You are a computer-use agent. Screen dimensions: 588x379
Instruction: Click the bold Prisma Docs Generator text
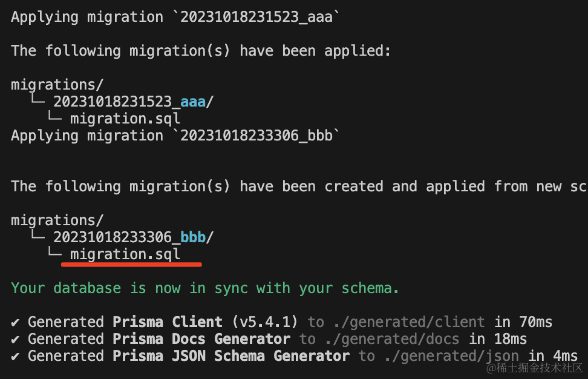[x=201, y=338]
